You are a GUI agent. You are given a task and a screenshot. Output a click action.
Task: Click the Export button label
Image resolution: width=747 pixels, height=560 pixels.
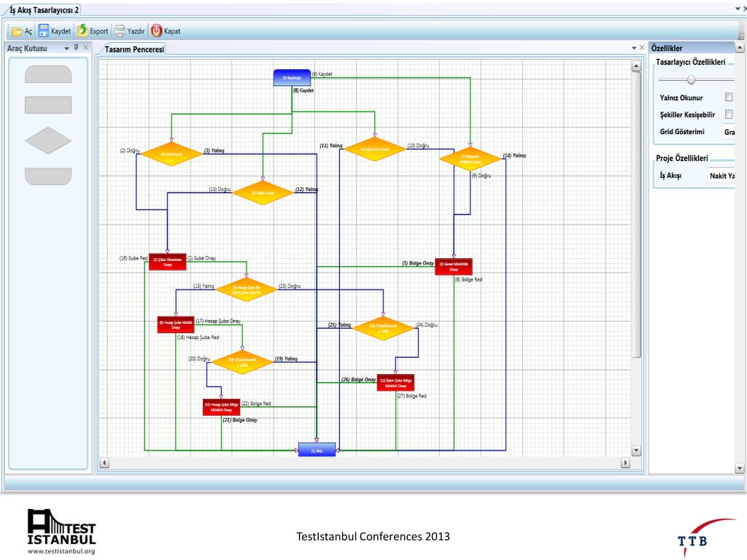tap(98, 31)
